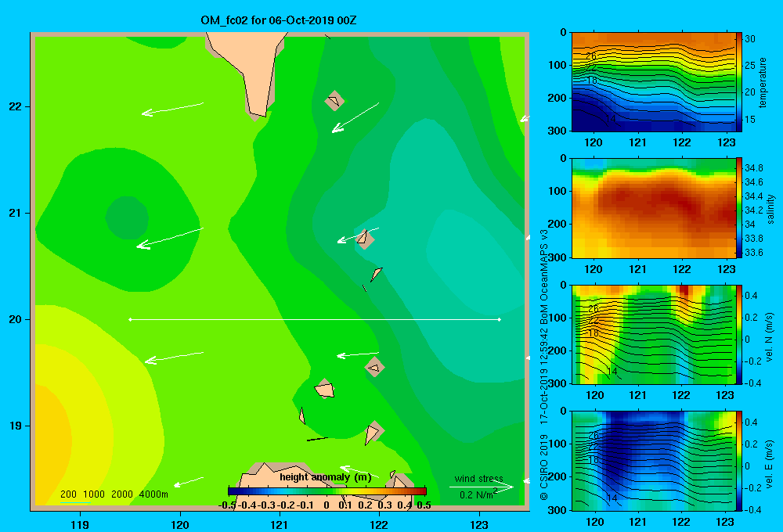The width and height of the screenshot is (783, 532).
Task: Click the west endpoint of the transect line
Action: coord(130,319)
